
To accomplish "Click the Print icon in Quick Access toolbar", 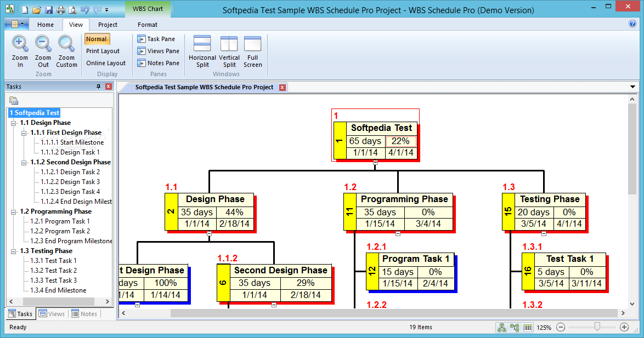I will pos(60,9).
